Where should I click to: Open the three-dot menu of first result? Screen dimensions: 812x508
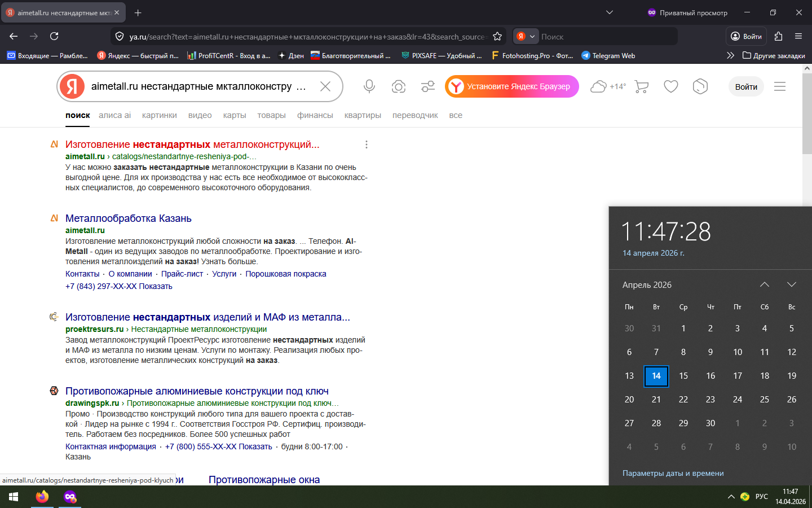pyautogui.click(x=367, y=144)
